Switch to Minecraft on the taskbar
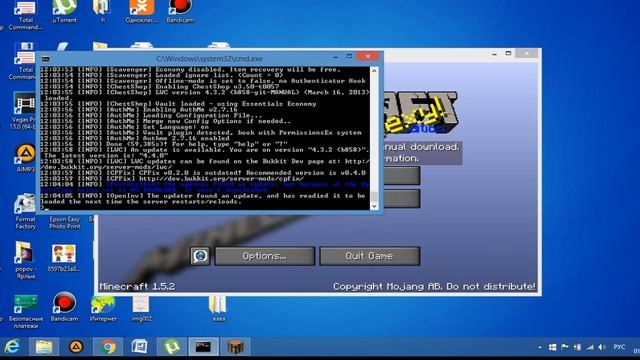The width and height of the screenshot is (640, 360). (236, 347)
